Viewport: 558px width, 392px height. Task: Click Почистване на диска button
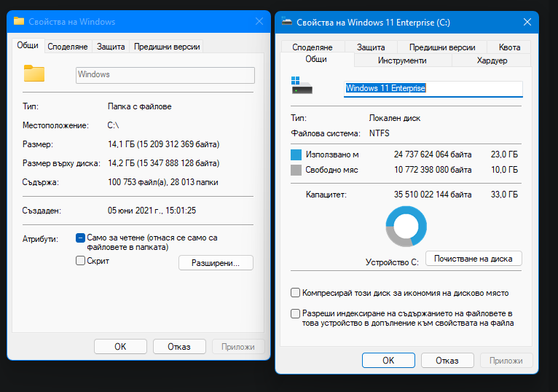point(473,259)
